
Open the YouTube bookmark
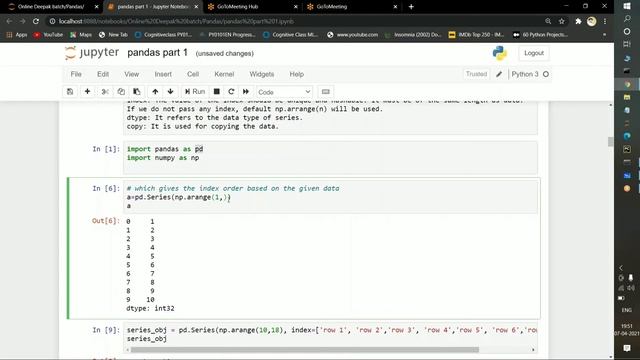pos(49,35)
